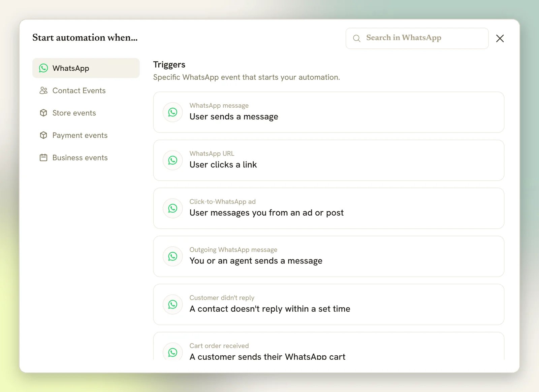Select the WhatsApp category in sidebar
Screen dimensions: 539x392
coord(86,68)
